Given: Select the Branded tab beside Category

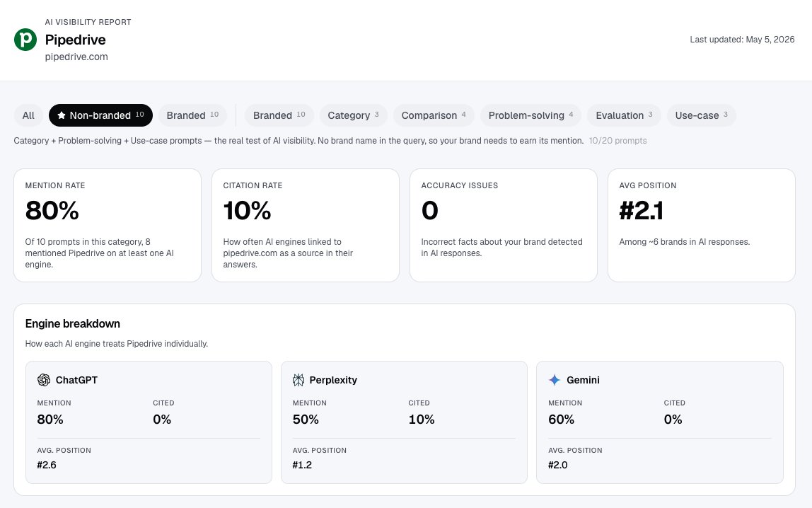Looking at the screenshot, I should [279, 115].
